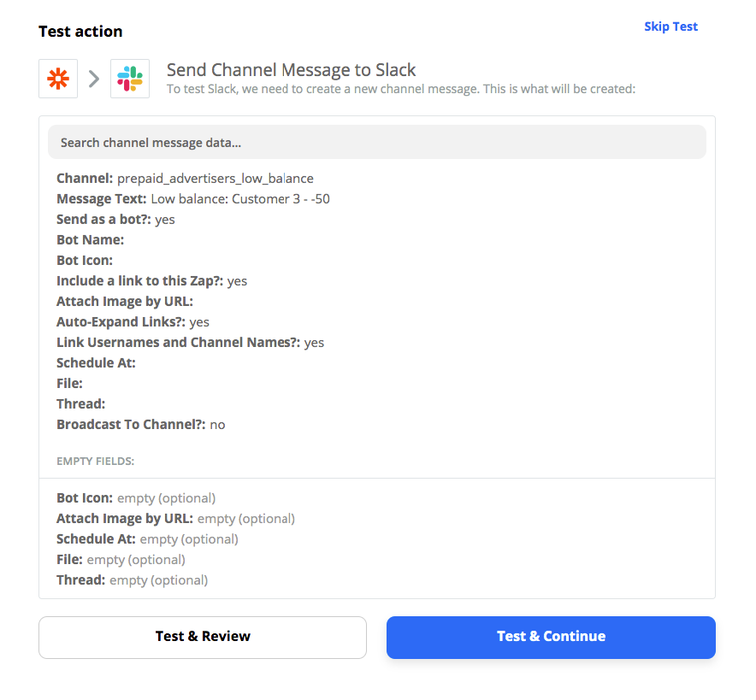Click the empty Bot Icon optional field
This screenshot has width=756, height=700.
tap(136, 497)
